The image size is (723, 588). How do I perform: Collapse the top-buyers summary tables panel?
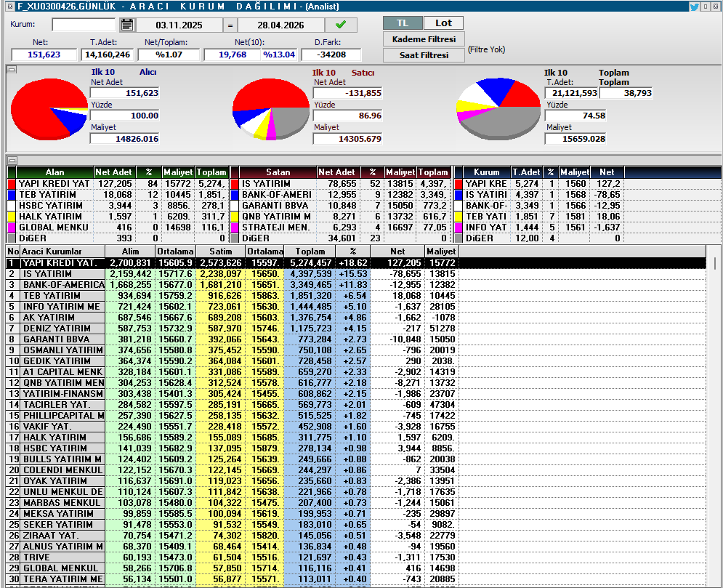point(12,161)
